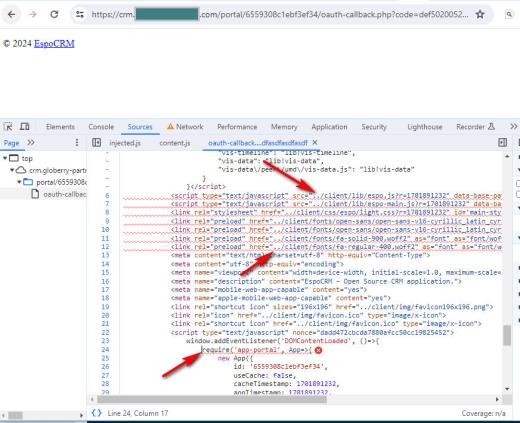Reload the page with the refresh icon
Screen dimensions: 520x423
coord(54,14)
